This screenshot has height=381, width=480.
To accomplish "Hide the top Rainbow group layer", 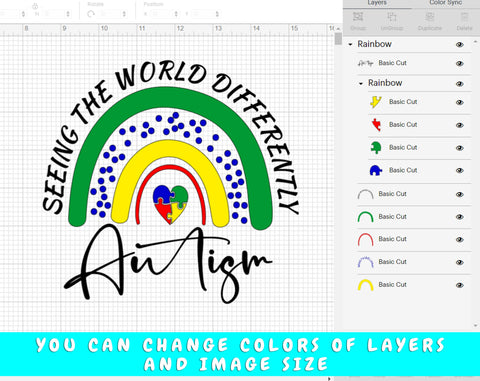I will (x=460, y=45).
